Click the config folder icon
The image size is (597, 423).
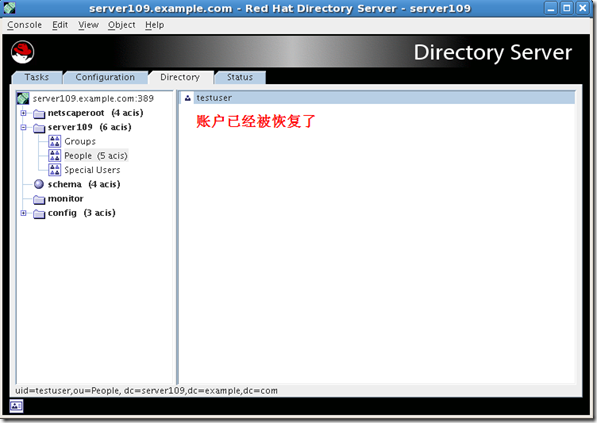pos(39,214)
